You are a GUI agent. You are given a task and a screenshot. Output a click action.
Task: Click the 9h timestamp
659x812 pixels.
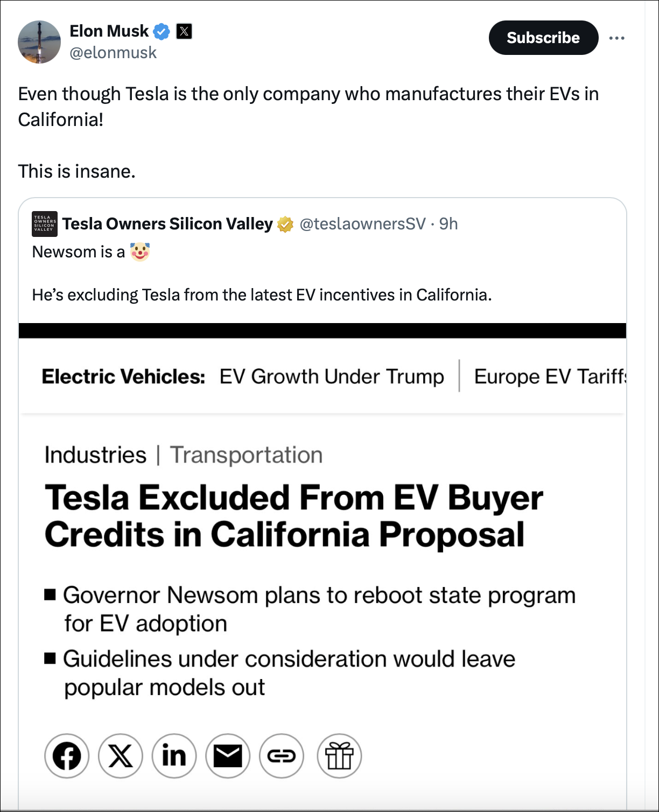(448, 224)
